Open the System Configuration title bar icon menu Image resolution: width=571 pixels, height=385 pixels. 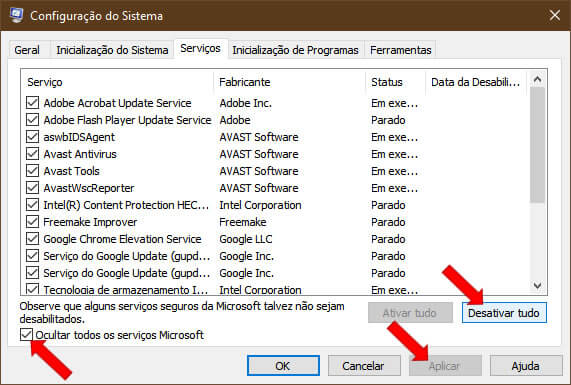pyautogui.click(x=16, y=15)
